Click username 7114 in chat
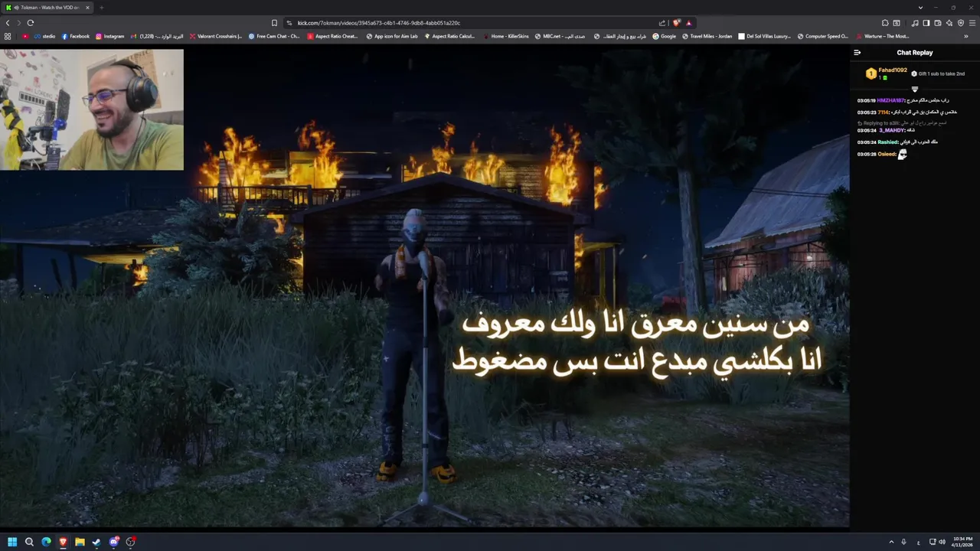The width and height of the screenshot is (980, 551). coord(883,112)
